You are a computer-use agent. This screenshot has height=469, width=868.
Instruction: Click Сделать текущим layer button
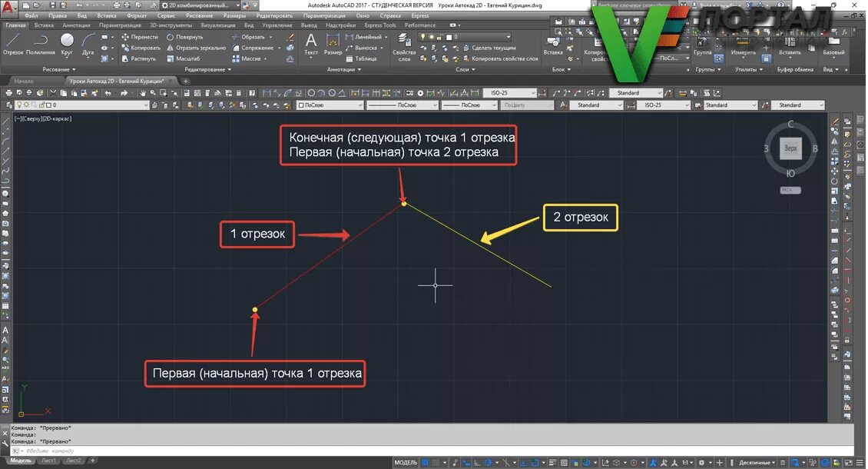point(489,48)
